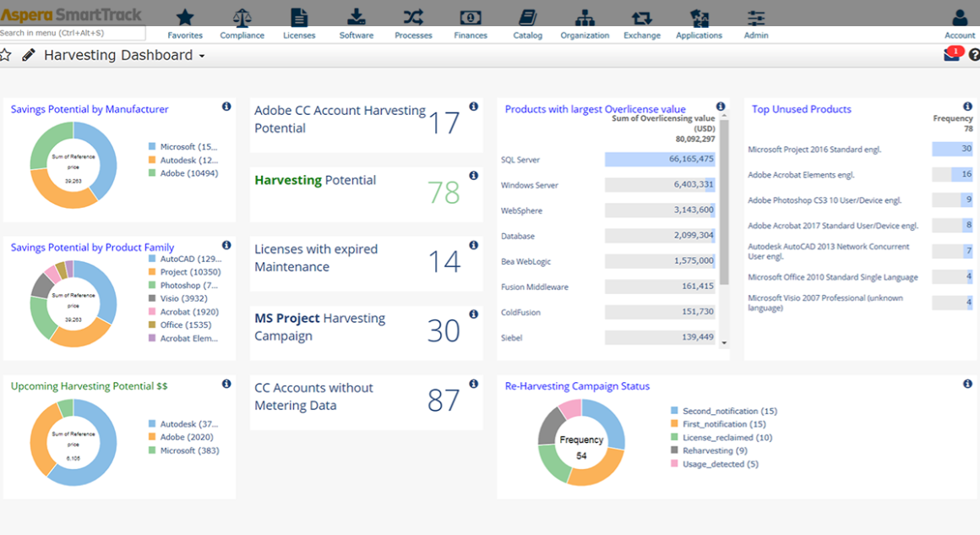Open the Re-Harvesting Campaign Status title

[x=577, y=386]
